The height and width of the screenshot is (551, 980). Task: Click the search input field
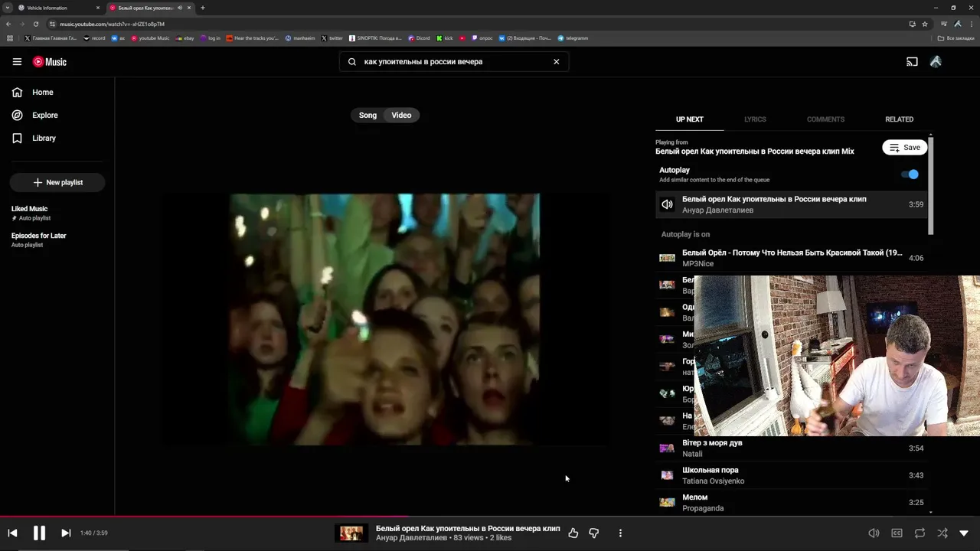pos(453,62)
